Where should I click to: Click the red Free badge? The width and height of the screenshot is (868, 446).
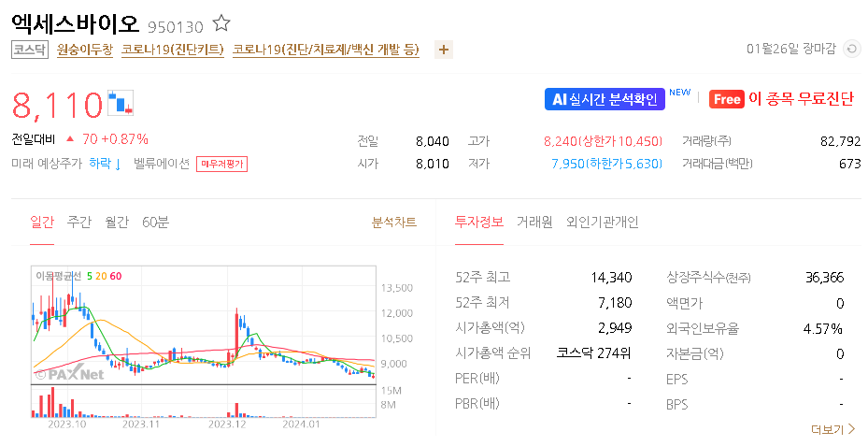coord(726,99)
